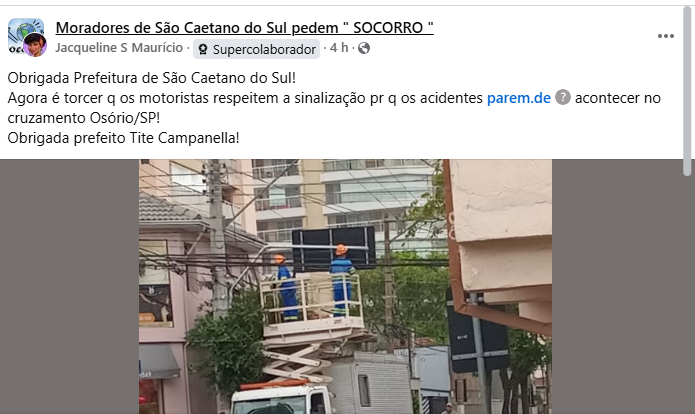
Task: Open Jacqueline's small profile photo on the avatar
Action: [35, 45]
